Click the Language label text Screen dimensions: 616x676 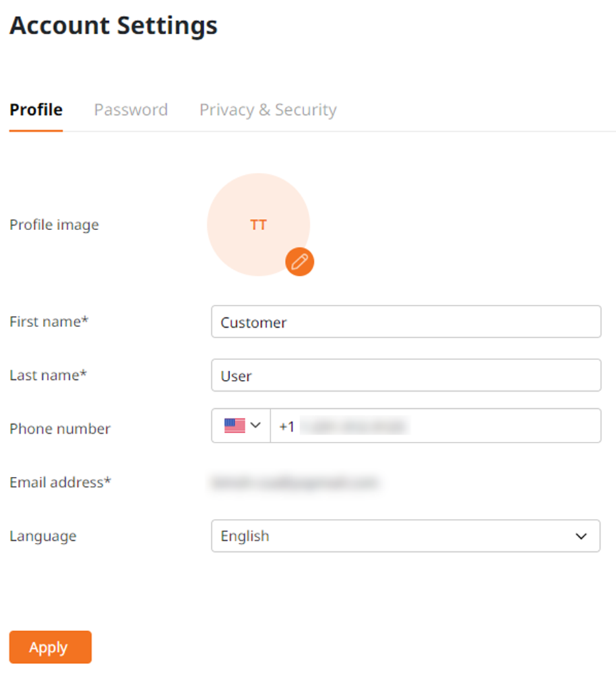(x=43, y=536)
